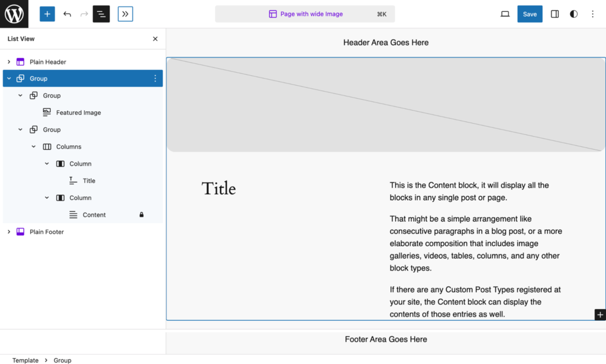Click the lock icon on the Content block
Screen dimensions: 606x364
pyautogui.click(x=141, y=215)
